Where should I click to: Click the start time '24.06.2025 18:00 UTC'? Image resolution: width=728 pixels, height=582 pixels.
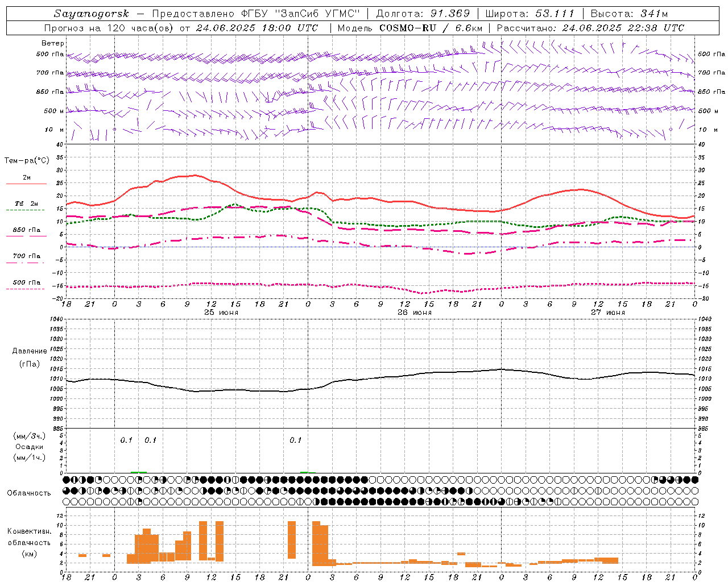point(257,28)
